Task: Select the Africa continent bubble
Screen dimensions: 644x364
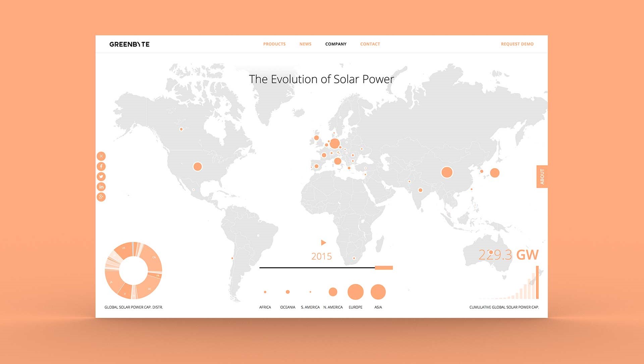Action: [265, 292]
